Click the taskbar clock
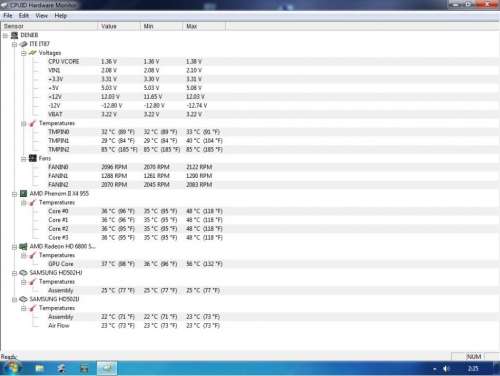500x376 pixels. point(473,369)
